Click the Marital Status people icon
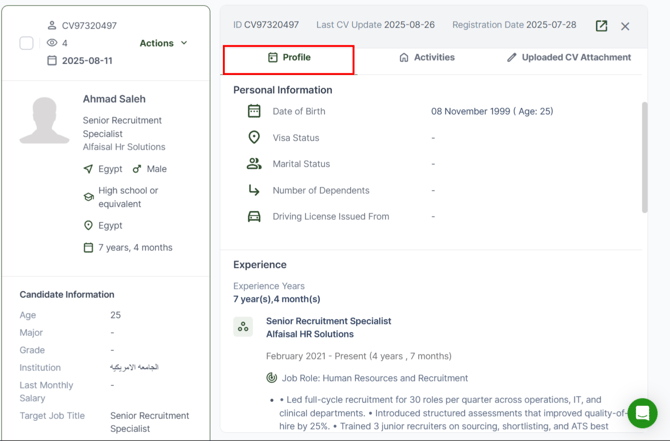 (x=254, y=164)
